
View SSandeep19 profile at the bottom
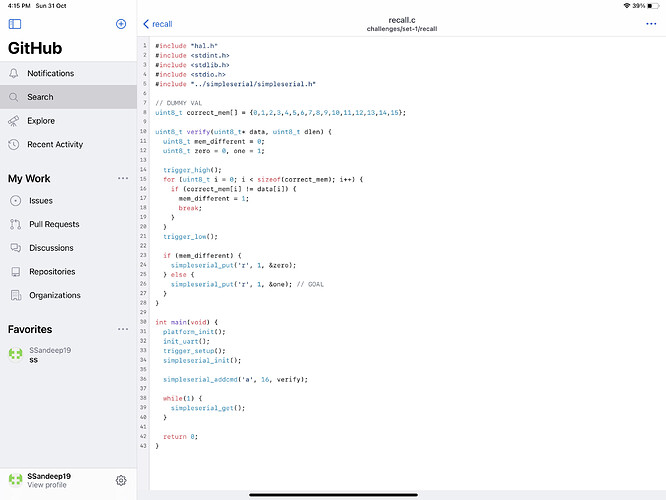tap(49, 480)
